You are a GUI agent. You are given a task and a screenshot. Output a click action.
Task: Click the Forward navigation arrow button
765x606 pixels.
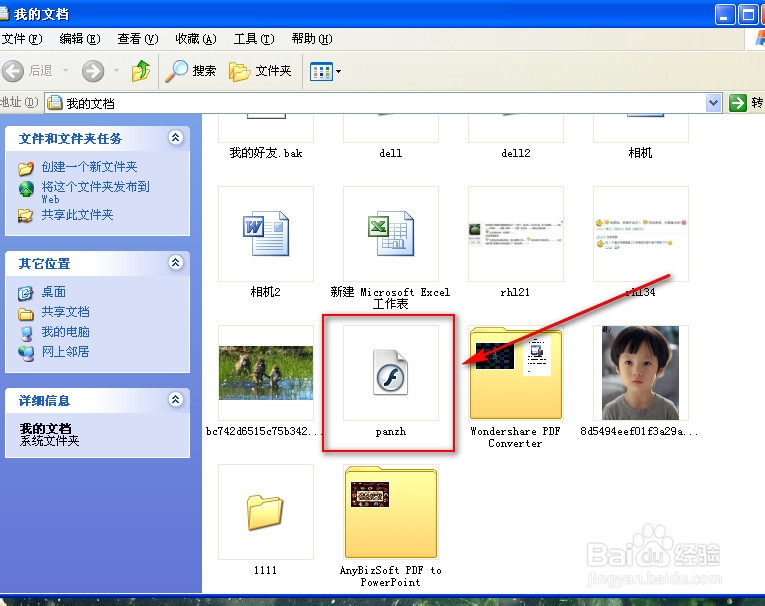tap(93, 71)
